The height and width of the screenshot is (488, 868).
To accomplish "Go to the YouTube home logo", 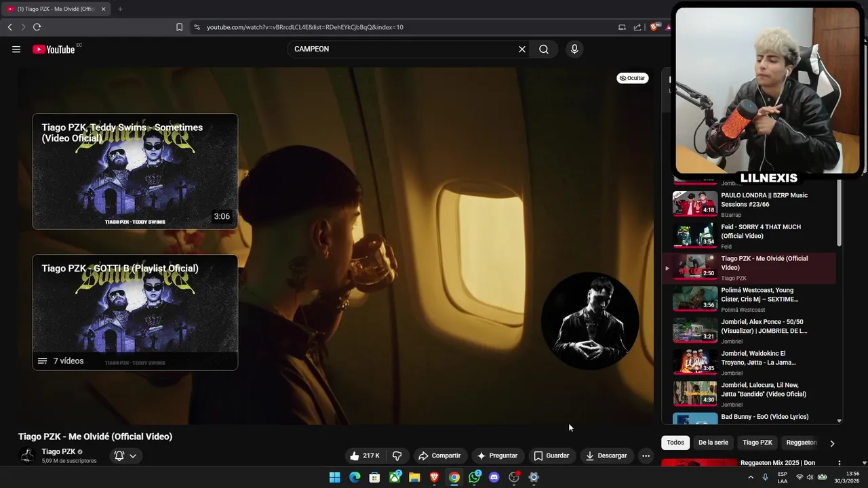I will pyautogui.click(x=54, y=49).
